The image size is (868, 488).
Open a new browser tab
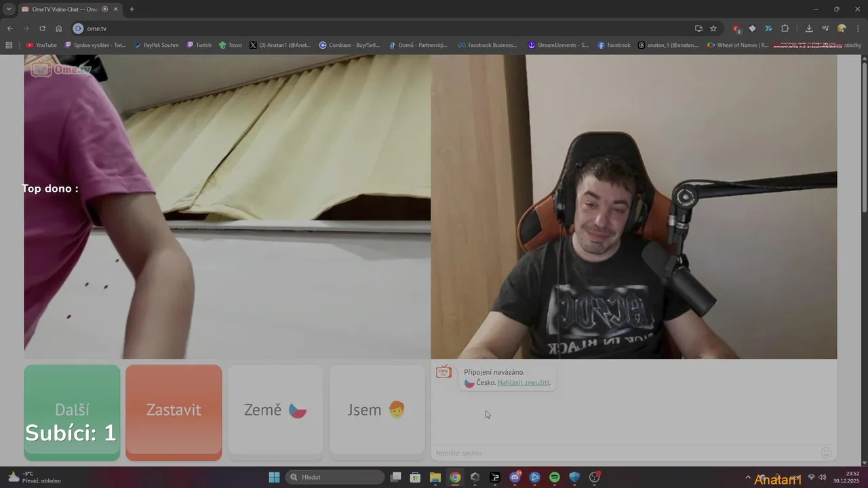tap(132, 9)
